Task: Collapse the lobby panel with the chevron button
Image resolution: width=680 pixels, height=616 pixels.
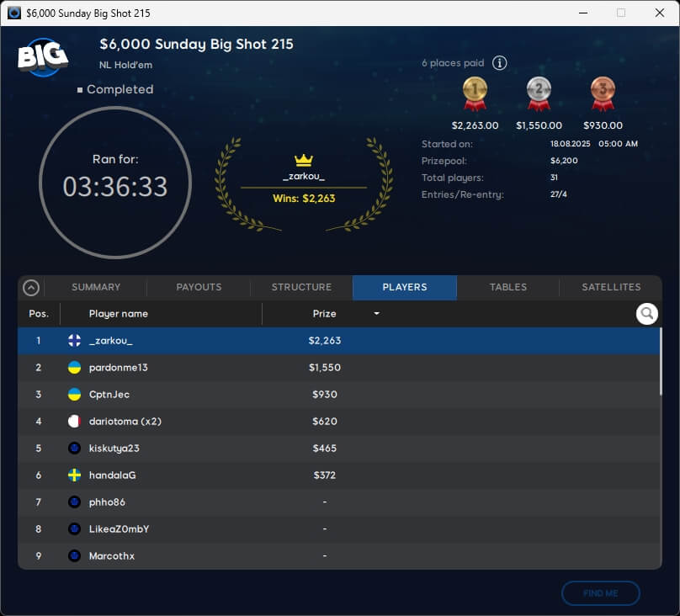Action: (31, 288)
